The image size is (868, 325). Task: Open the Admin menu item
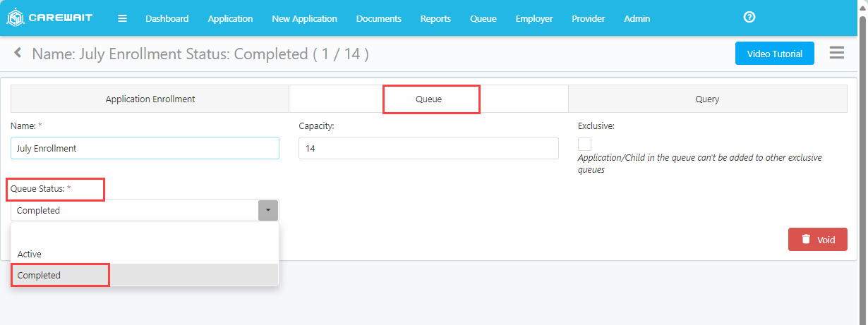click(x=637, y=18)
